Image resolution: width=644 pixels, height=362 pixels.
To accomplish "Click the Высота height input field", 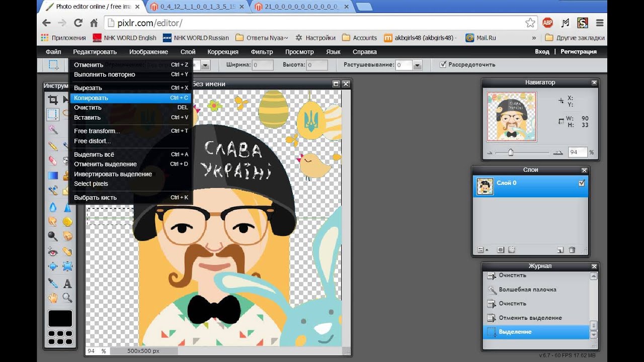I will pos(317,65).
